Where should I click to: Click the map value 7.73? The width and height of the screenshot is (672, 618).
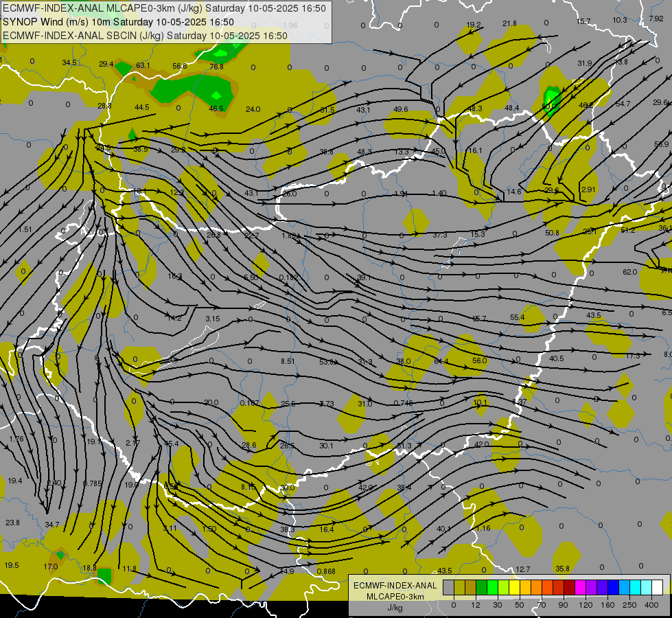click(x=327, y=404)
